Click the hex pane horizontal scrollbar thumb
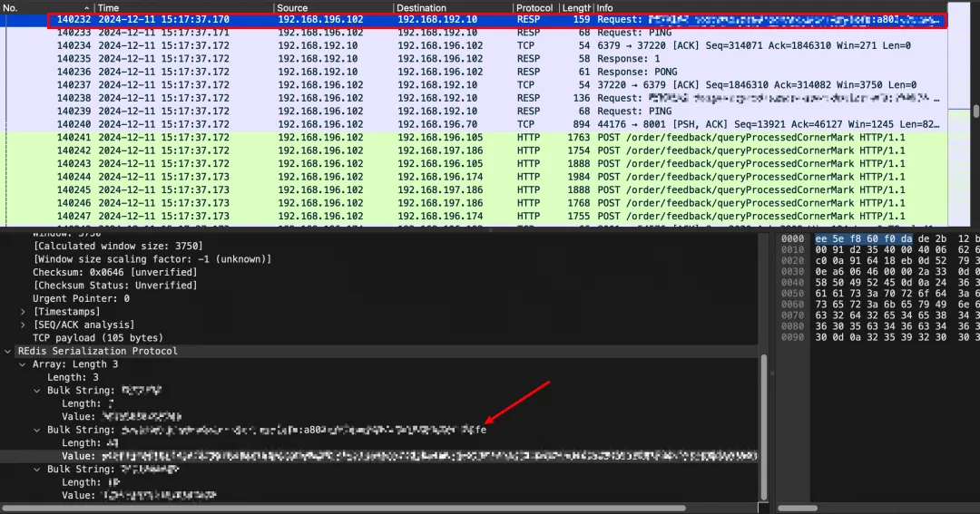This screenshot has width=980, height=514. (798, 508)
